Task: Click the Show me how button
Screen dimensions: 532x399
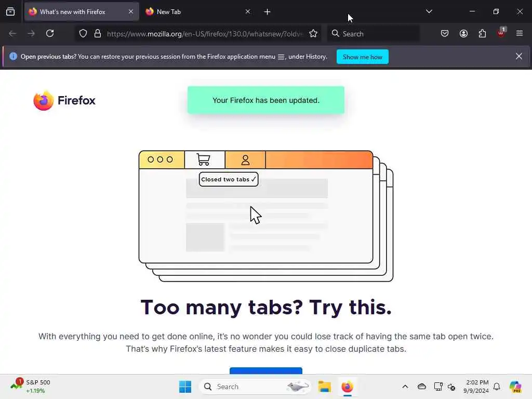Action: [x=362, y=57]
